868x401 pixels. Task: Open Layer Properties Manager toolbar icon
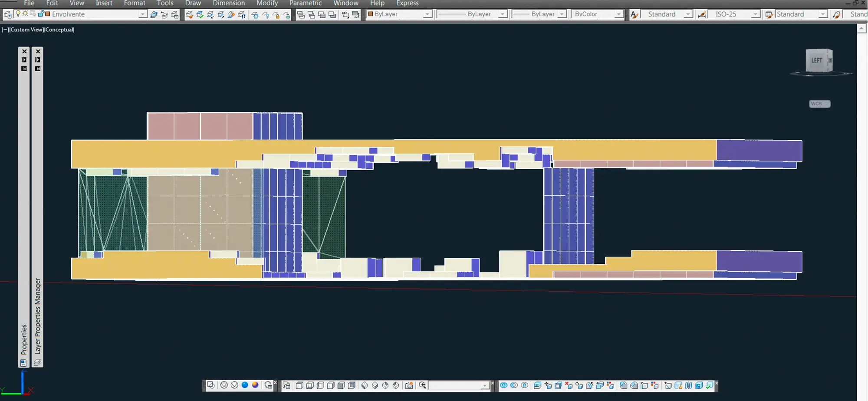(7, 15)
